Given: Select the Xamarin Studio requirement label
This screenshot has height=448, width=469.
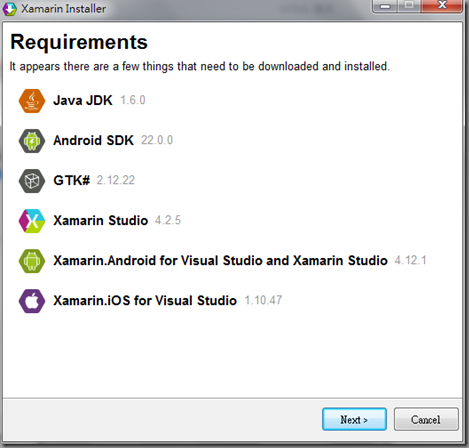Looking at the screenshot, I should [101, 220].
